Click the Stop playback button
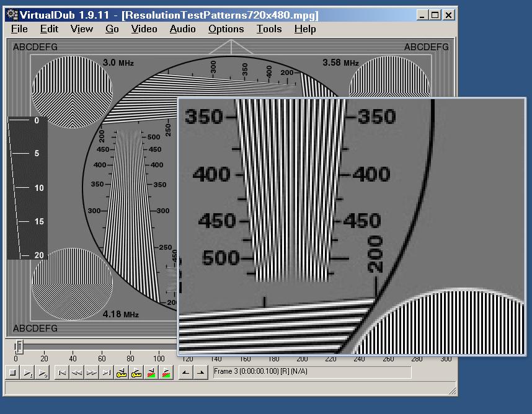The width and height of the screenshot is (532, 414). [12, 372]
